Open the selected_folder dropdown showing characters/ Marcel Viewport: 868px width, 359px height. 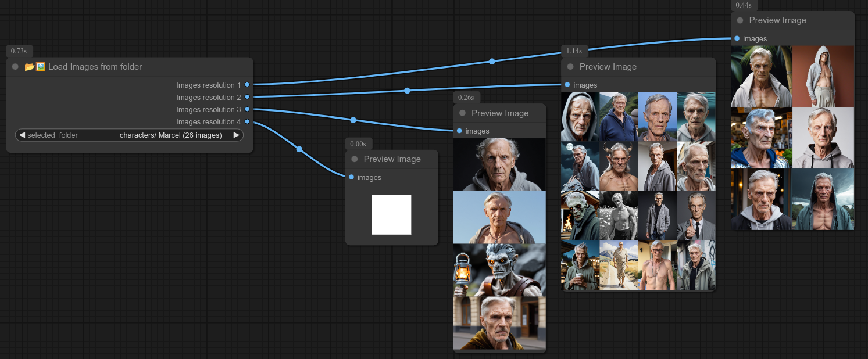pos(129,135)
